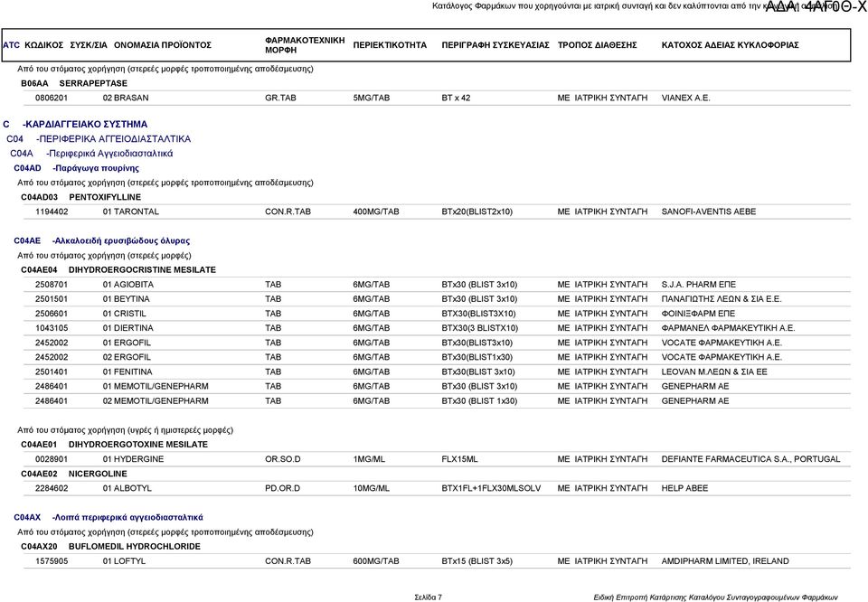Image resolution: width=868 pixels, height=602 pixels.
Task: Click the "OR.SO.D" form cell
Action: (283, 459)
